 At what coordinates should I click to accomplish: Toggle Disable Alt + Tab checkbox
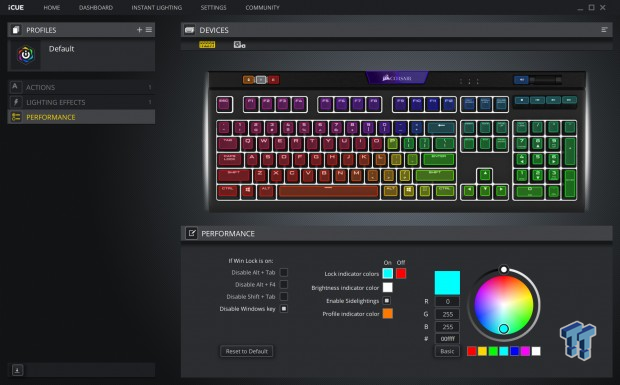pyautogui.click(x=284, y=272)
